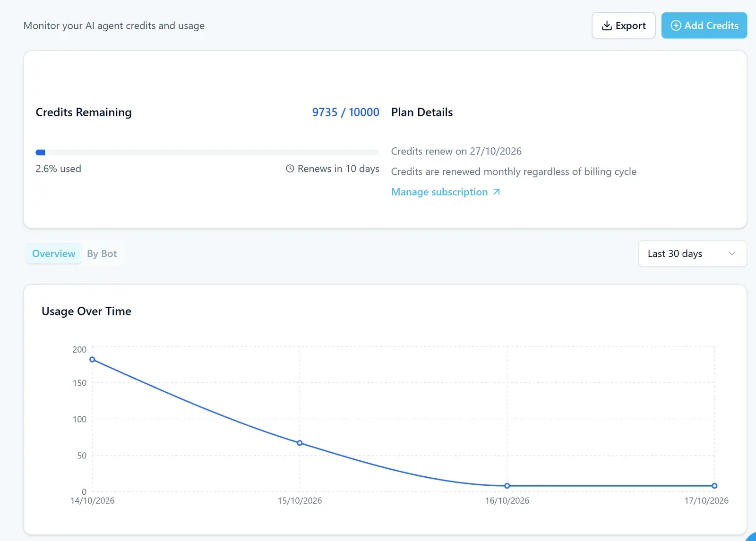Click the 200 y-axis label
Viewport: 756px width, 541px height.
coord(79,349)
